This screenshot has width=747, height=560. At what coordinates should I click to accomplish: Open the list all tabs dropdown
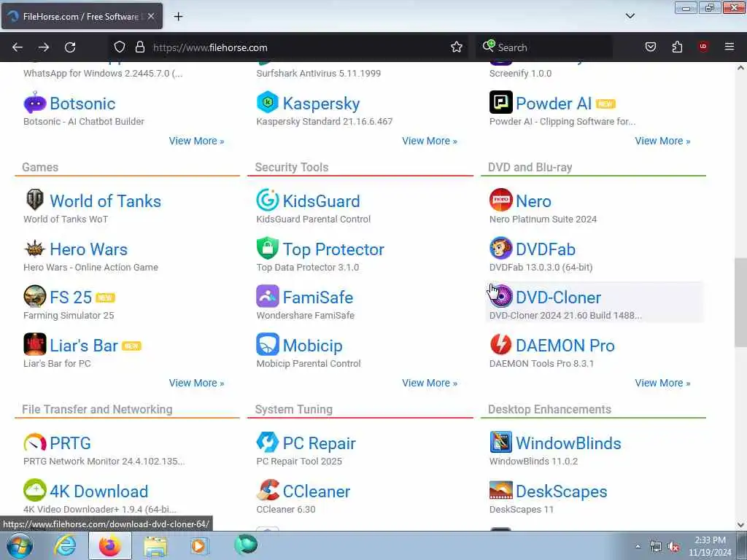(x=630, y=16)
